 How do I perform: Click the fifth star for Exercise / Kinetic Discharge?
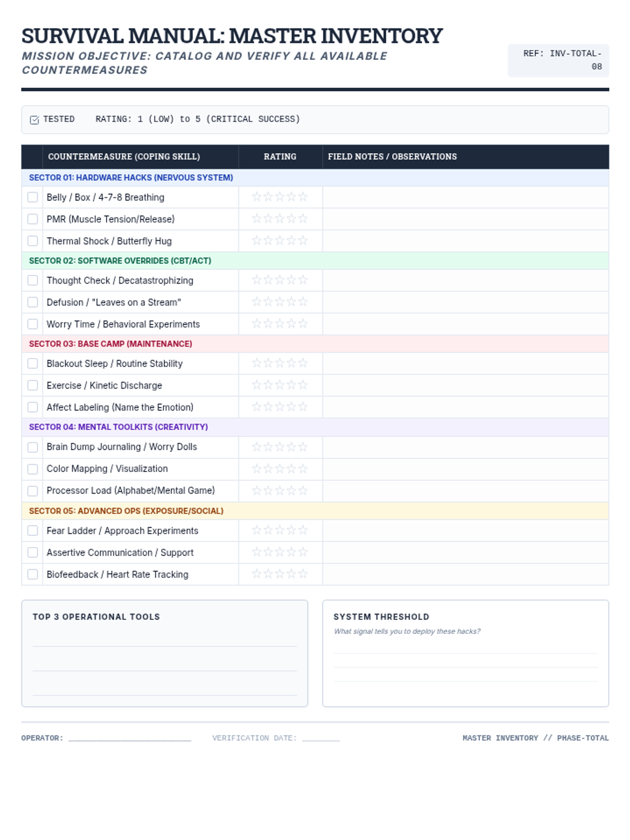tap(303, 385)
